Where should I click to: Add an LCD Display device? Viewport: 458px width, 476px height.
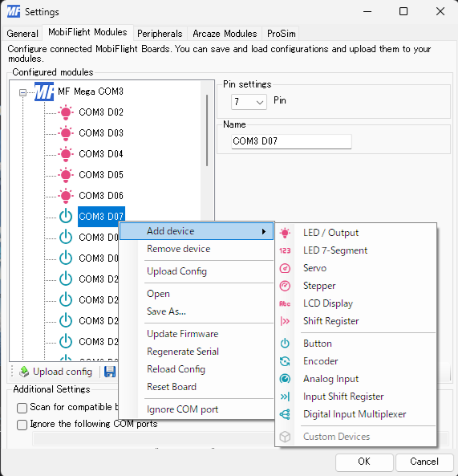click(x=356, y=303)
